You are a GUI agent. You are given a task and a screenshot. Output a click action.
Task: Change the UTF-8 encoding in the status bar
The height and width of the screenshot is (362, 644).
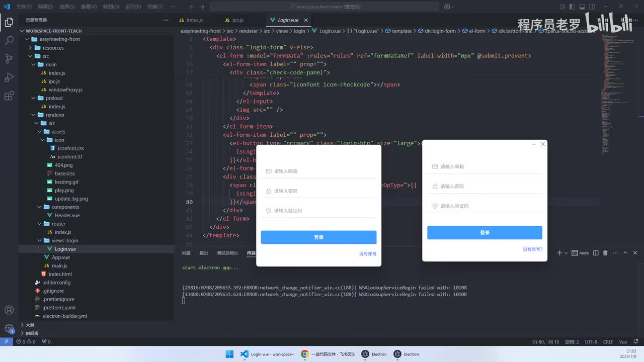pos(591,342)
